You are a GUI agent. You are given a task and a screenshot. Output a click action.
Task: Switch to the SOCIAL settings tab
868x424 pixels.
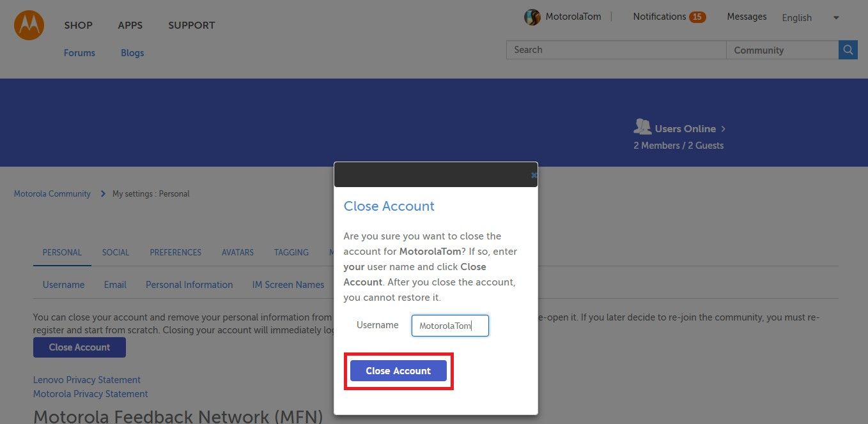point(116,252)
